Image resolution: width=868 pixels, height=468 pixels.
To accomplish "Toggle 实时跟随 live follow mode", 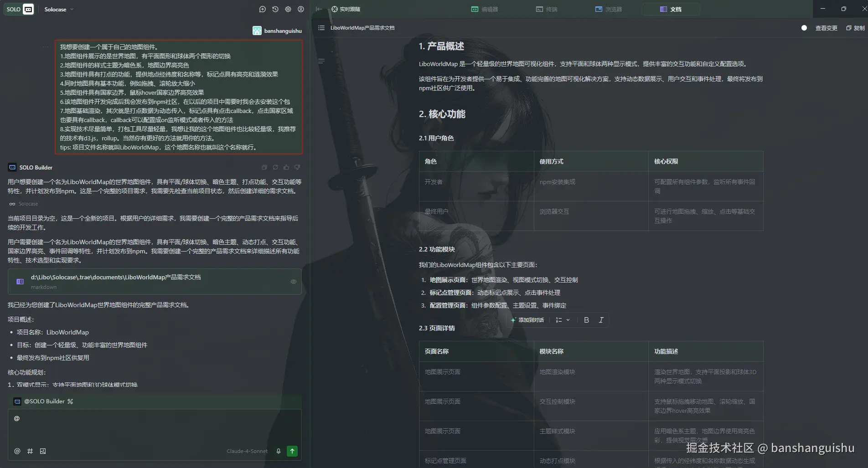I will (x=346, y=9).
